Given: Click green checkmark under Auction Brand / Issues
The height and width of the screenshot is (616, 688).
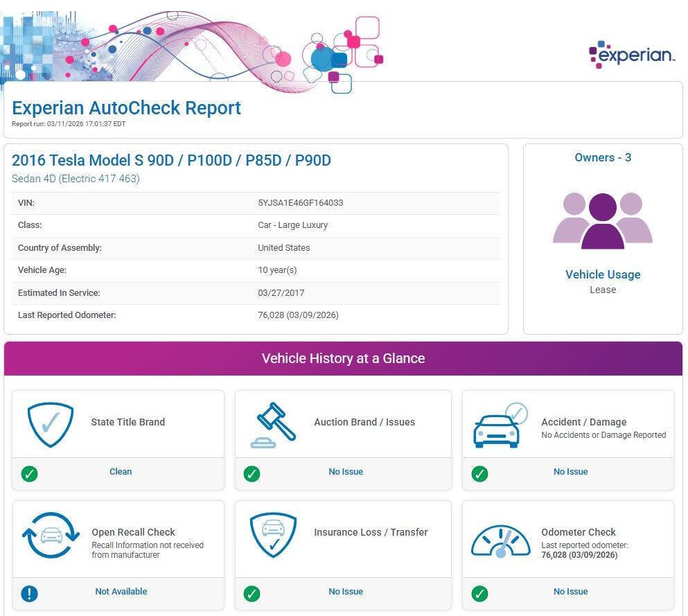Looking at the screenshot, I should 252,474.
